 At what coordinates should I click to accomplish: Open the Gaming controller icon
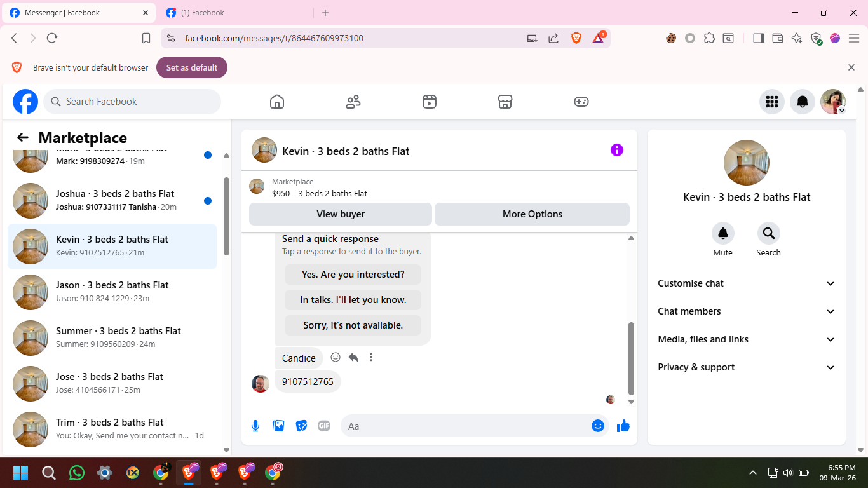click(581, 102)
